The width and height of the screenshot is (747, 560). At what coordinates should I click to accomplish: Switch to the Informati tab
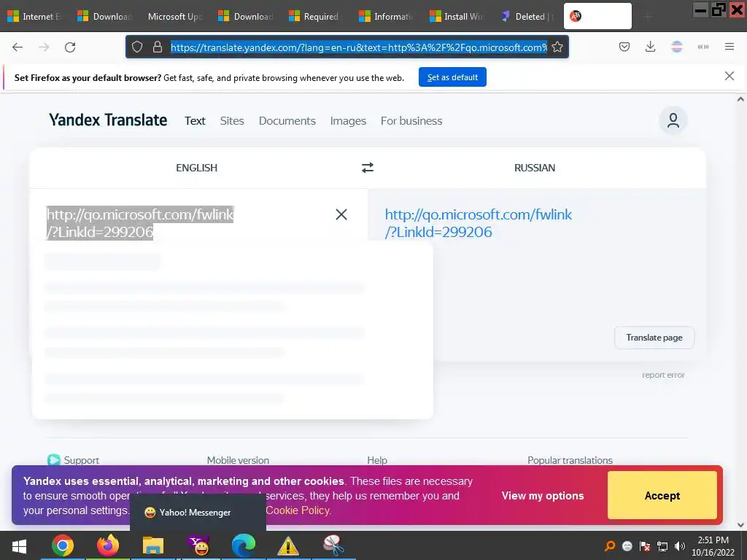[387, 17]
